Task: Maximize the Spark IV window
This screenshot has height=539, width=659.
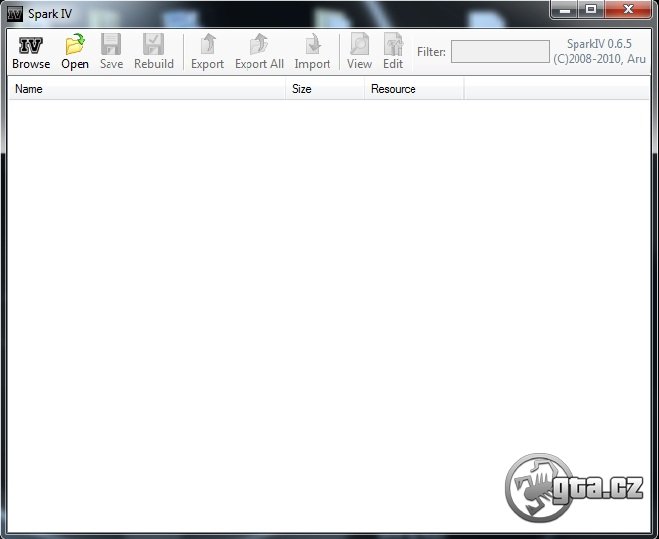Action: point(591,10)
